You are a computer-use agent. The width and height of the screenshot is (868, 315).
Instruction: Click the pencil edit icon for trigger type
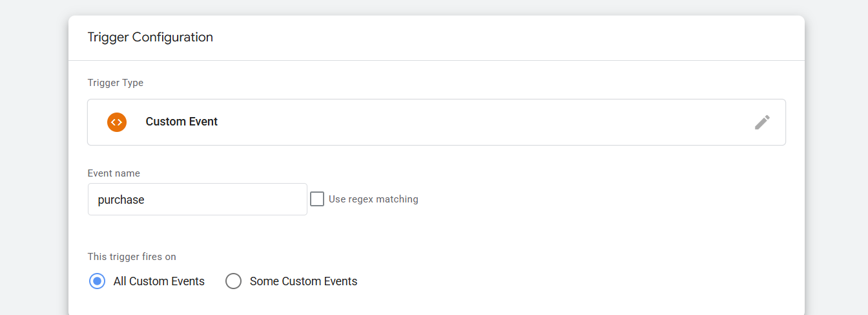[x=762, y=122]
